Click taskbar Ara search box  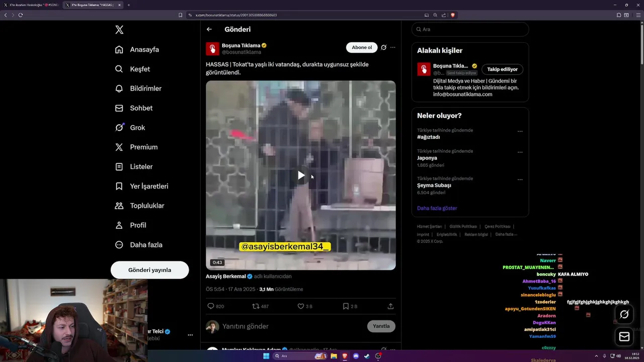[300, 356]
